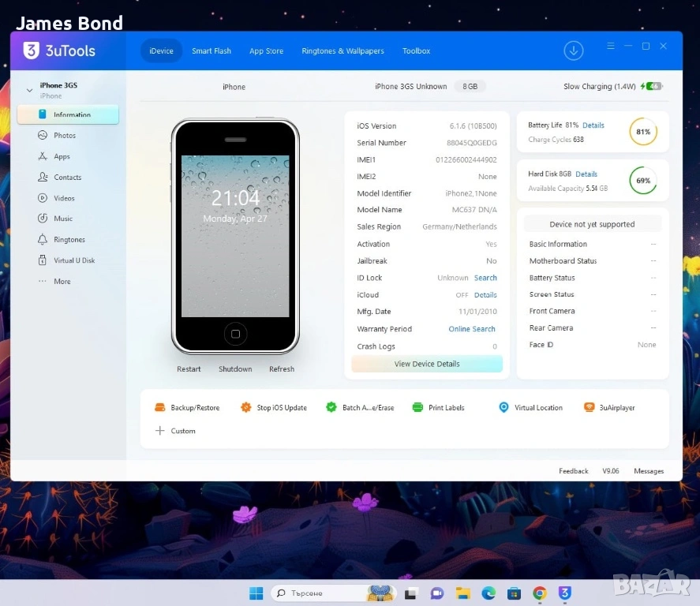Select the Stop iOS Update icon

tap(246, 408)
